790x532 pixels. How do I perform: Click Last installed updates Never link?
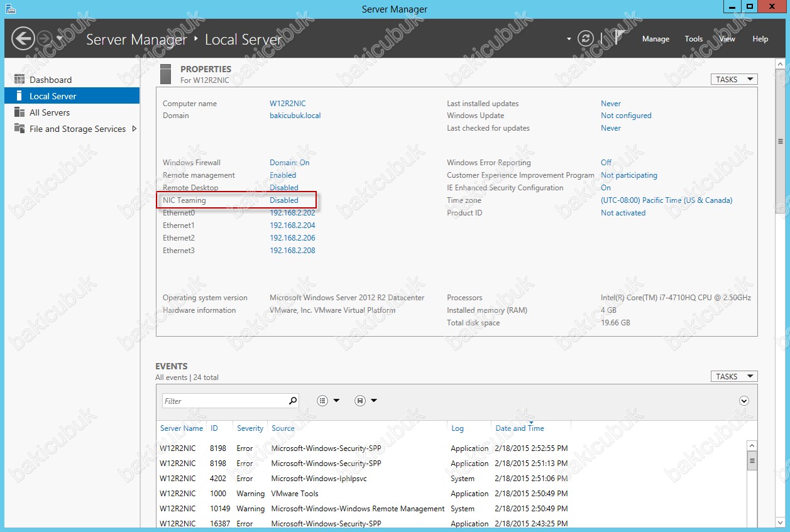point(611,104)
